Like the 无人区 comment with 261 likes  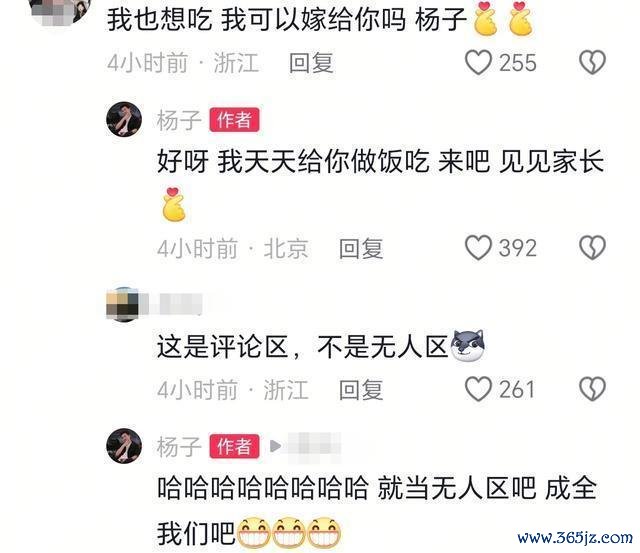point(478,389)
